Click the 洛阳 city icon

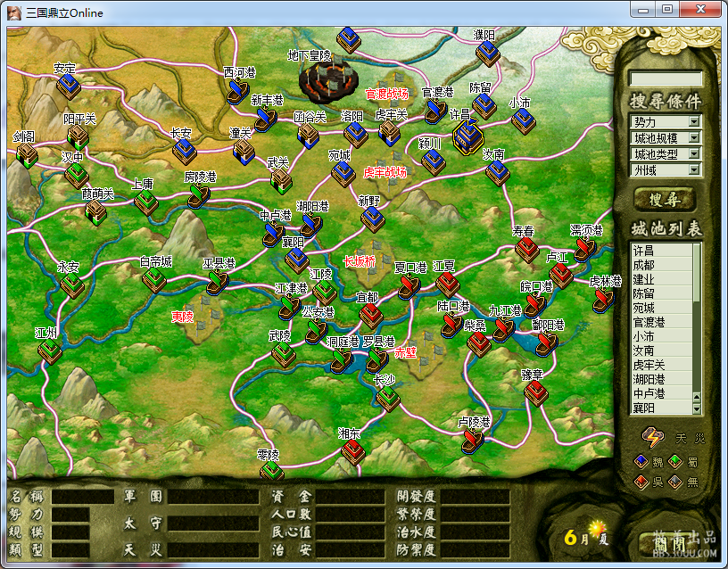coord(356,135)
